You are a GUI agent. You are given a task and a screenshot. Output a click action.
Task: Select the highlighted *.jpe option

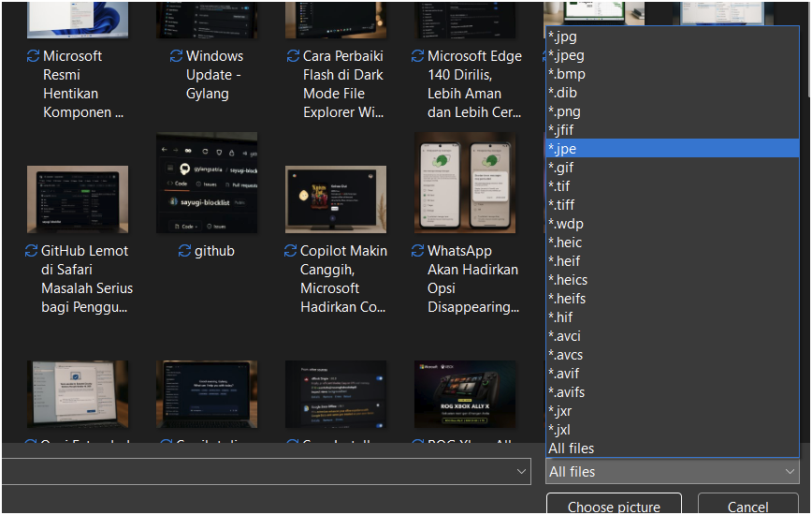coord(673,148)
